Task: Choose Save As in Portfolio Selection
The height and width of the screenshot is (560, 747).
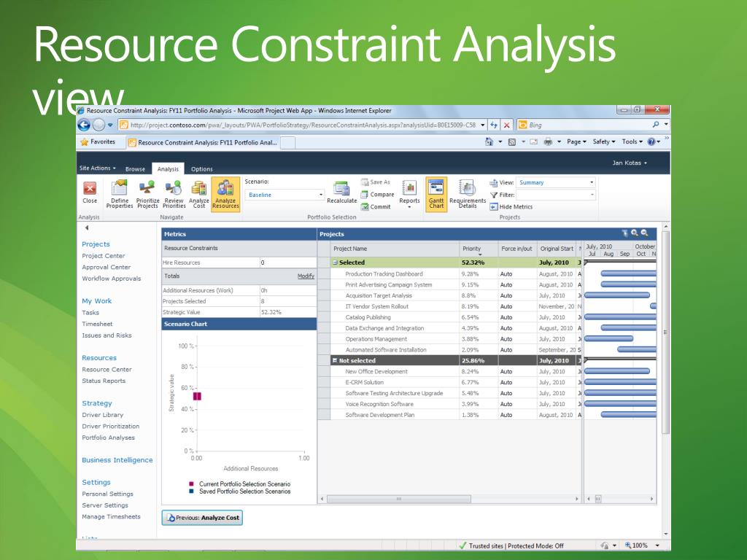Action: [x=376, y=182]
